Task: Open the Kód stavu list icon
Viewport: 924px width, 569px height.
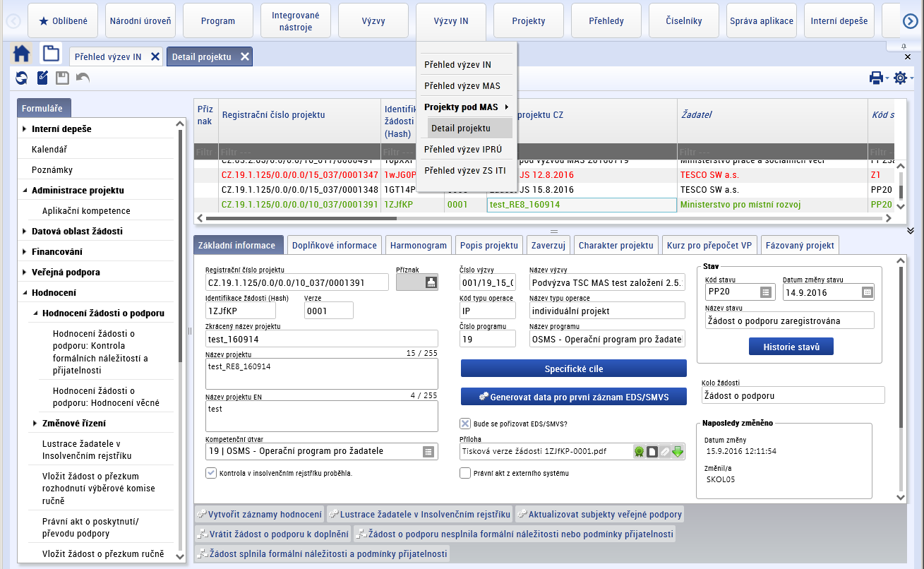Action: click(x=765, y=292)
